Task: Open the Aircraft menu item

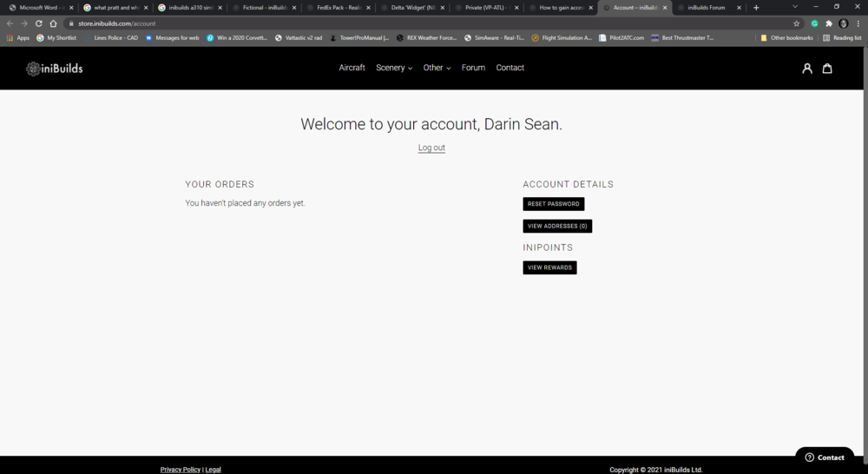Action: pos(352,68)
